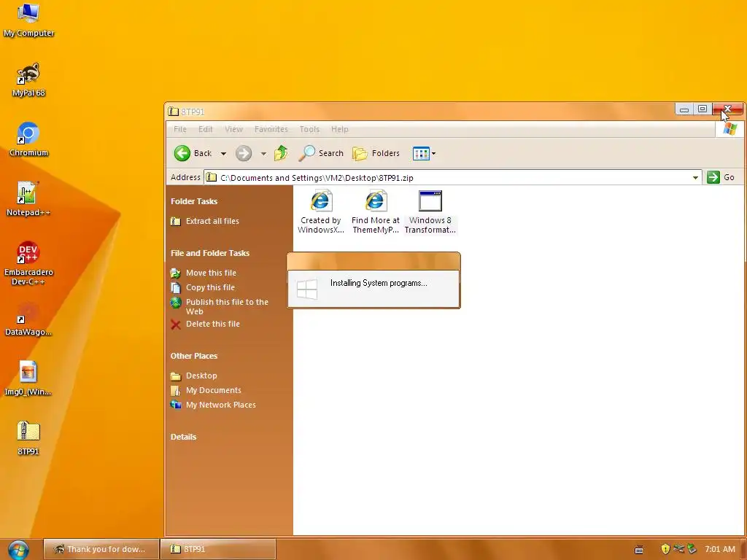
Task: Click the Go button
Action: 721,177
